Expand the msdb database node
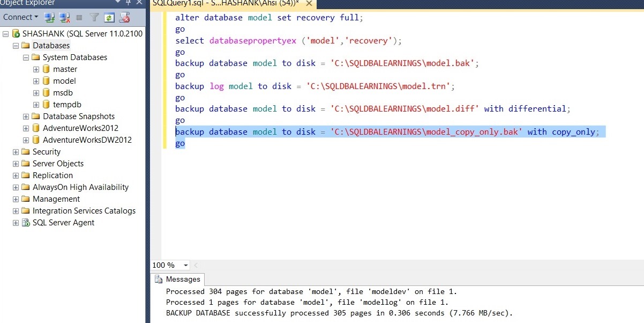Screen dimensions: 644x323 coord(36,93)
